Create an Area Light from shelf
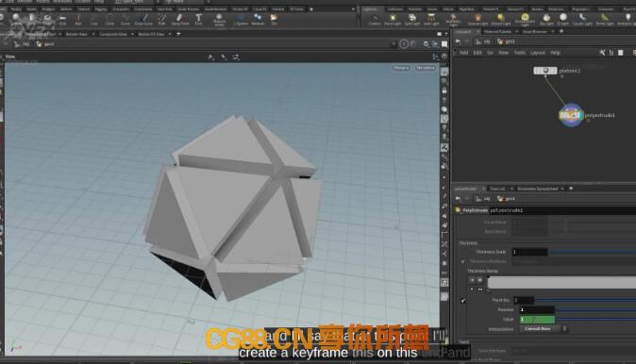 click(x=431, y=19)
